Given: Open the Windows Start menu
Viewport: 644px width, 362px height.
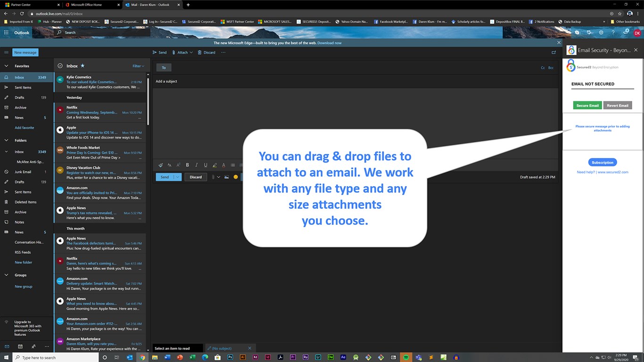Looking at the screenshot, I should click(x=7, y=357).
